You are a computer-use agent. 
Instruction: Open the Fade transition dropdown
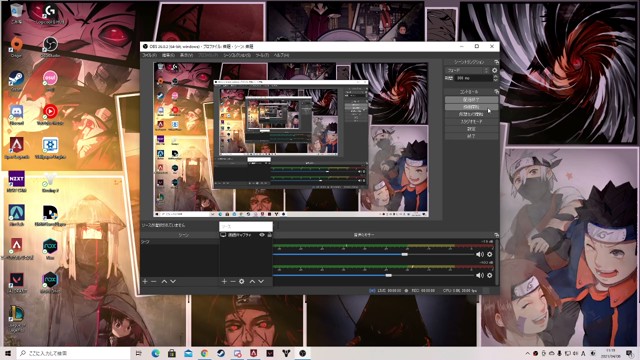[x=467, y=70]
